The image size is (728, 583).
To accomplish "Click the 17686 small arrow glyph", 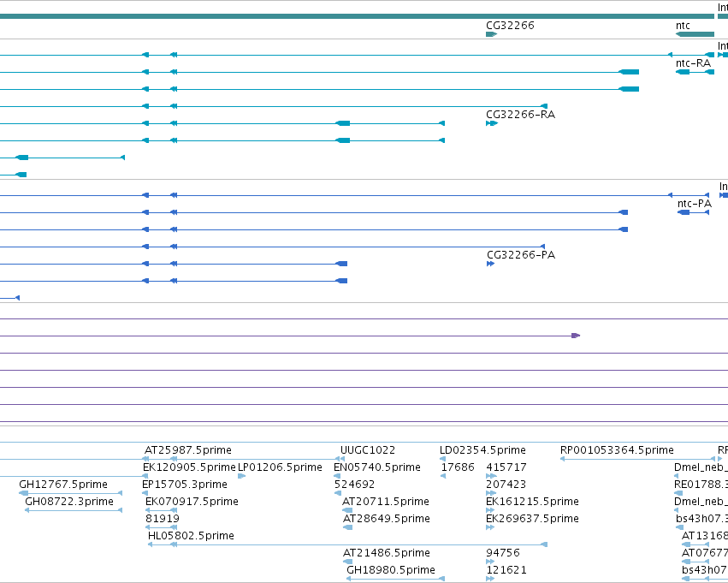I will [443, 476].
